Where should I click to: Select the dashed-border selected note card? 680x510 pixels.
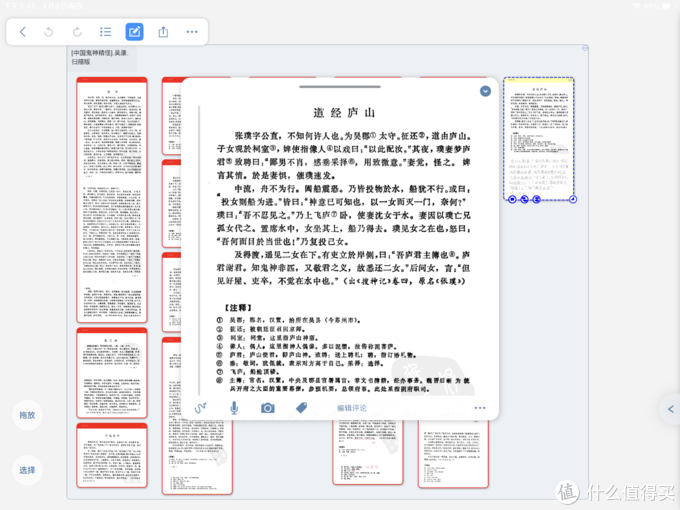pyautogui.click(x=539, y=138)
